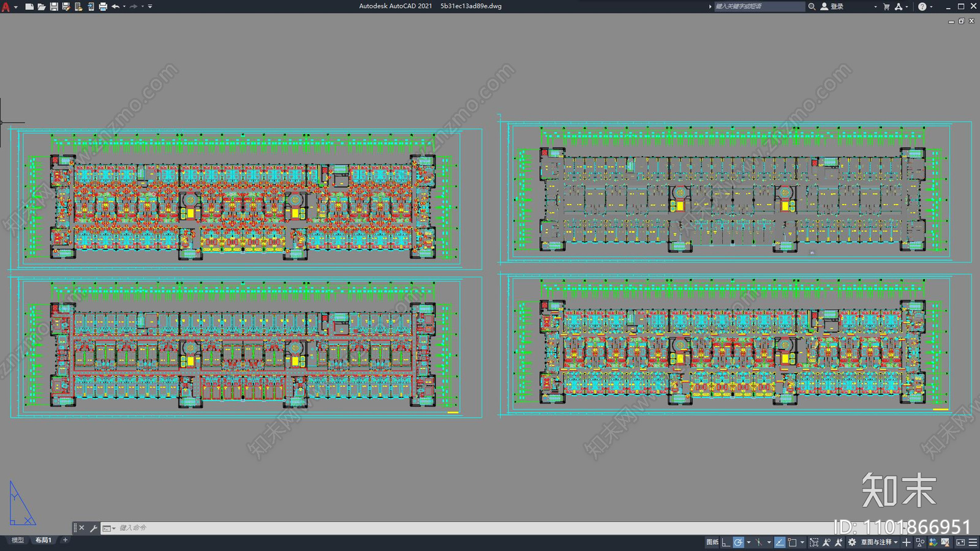
Task: Click the New drawing icon
Action: (x=29, y=7)
